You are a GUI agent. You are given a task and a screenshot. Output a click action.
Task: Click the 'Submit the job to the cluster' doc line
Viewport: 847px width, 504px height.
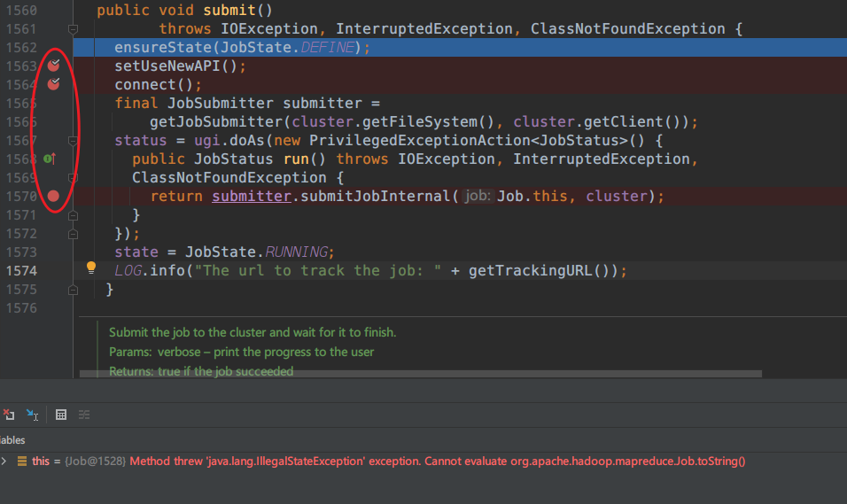click(253, 332)
